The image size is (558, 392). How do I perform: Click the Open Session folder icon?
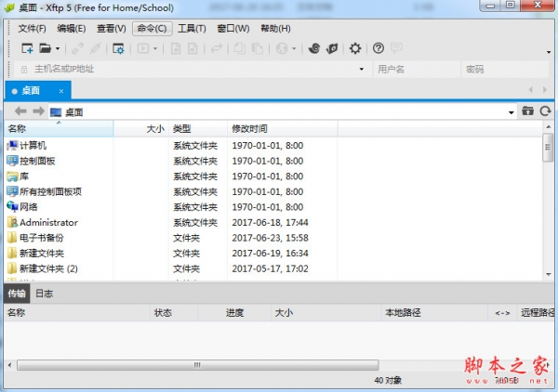46,48
